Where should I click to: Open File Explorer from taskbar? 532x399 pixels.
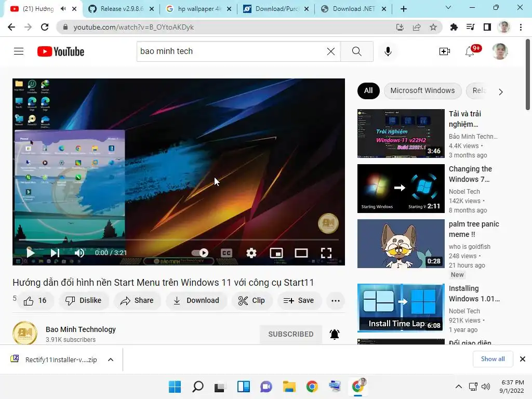click(289, 387)
